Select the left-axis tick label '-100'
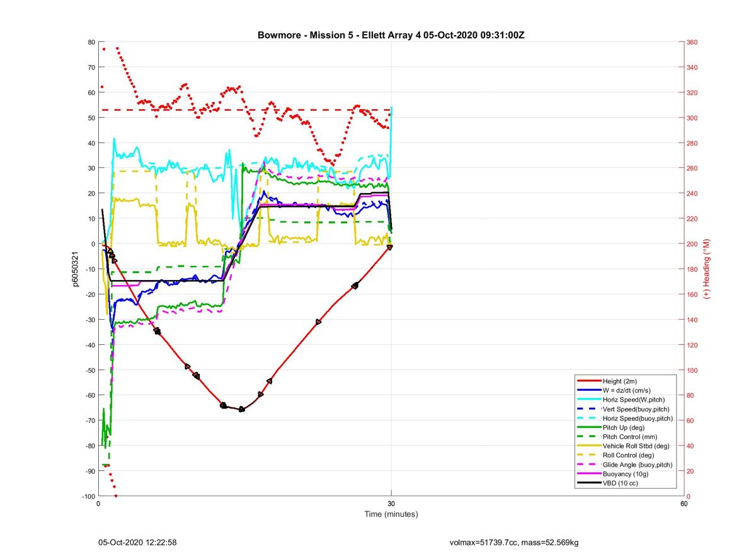756x558 pixels. [x=89, y=496]
